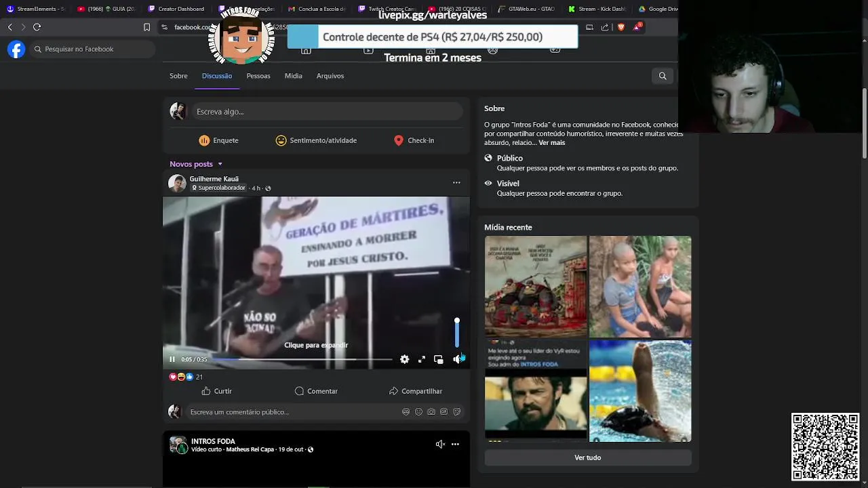Go back in browser
This screenshot has height=488, width=868.
9,27
